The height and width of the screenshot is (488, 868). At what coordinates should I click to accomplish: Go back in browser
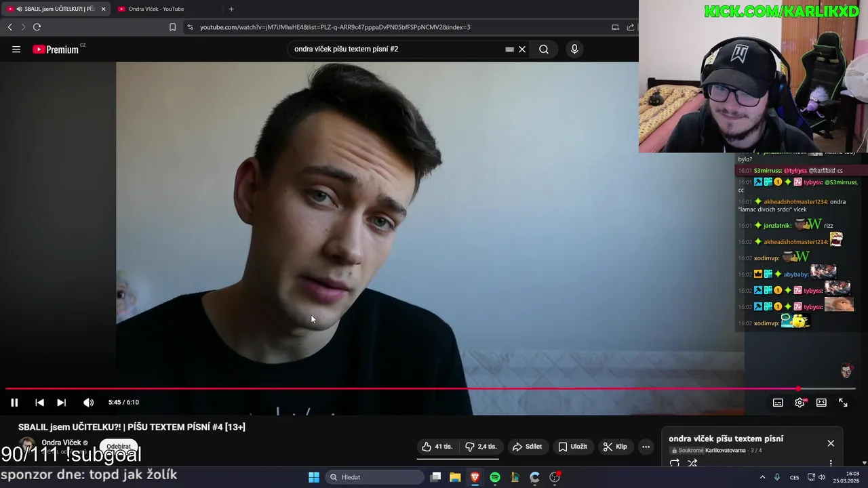(9, 27)
